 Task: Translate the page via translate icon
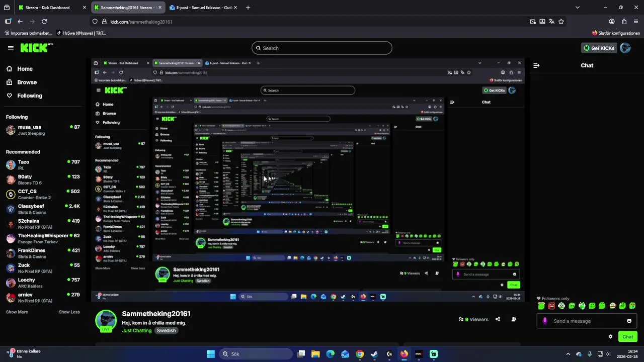[551, 22]
